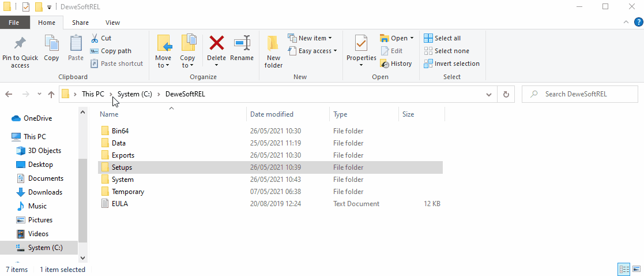Screen dimensions: 644x276
Task: Open Copy to menu
Action: (188, 52)
